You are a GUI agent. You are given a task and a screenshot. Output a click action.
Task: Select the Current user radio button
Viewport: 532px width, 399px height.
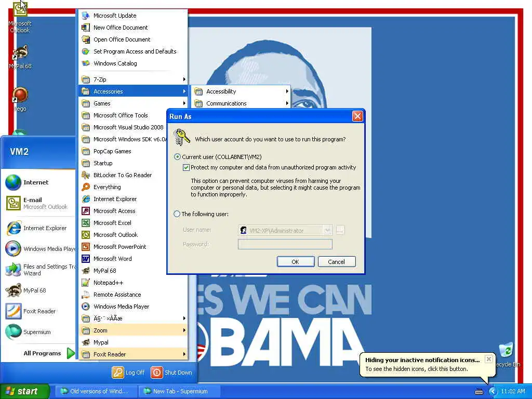coord(177,157)
